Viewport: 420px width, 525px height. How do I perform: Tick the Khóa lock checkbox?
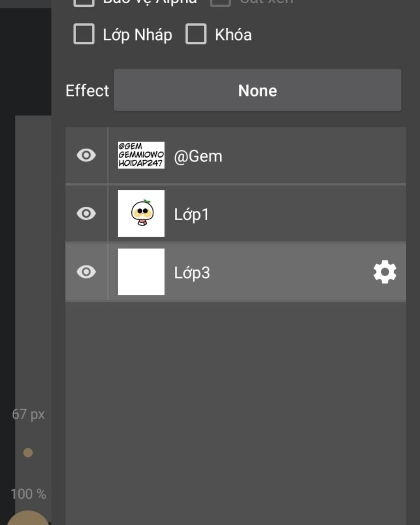[x=196, y=34]
